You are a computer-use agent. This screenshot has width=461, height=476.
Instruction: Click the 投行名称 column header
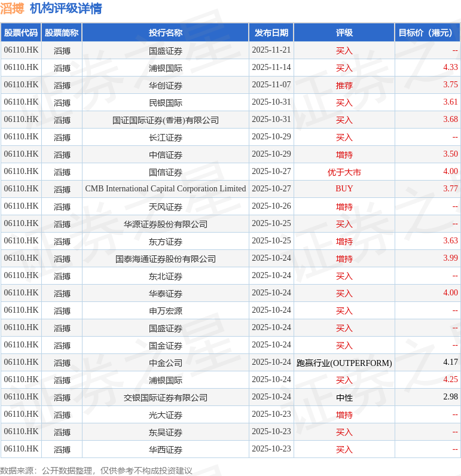166,32
